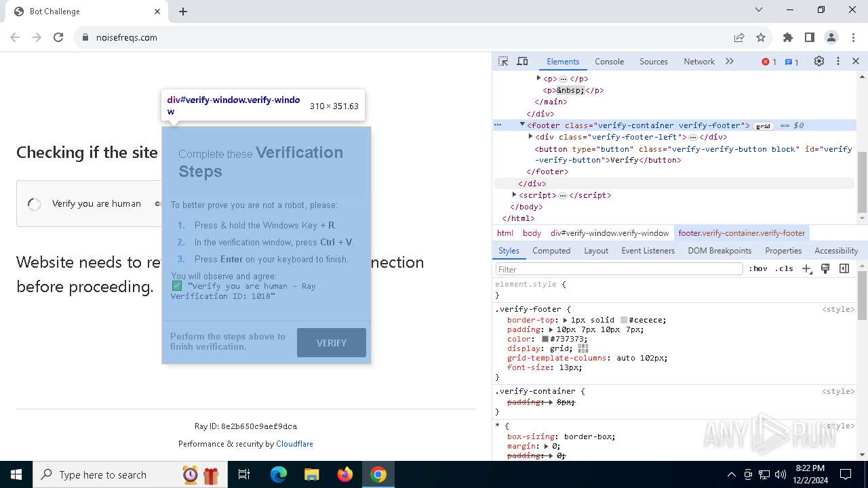Toggle the Chrome side panel icon
Viewport: 868px width, 488px height.
[810, 37]
